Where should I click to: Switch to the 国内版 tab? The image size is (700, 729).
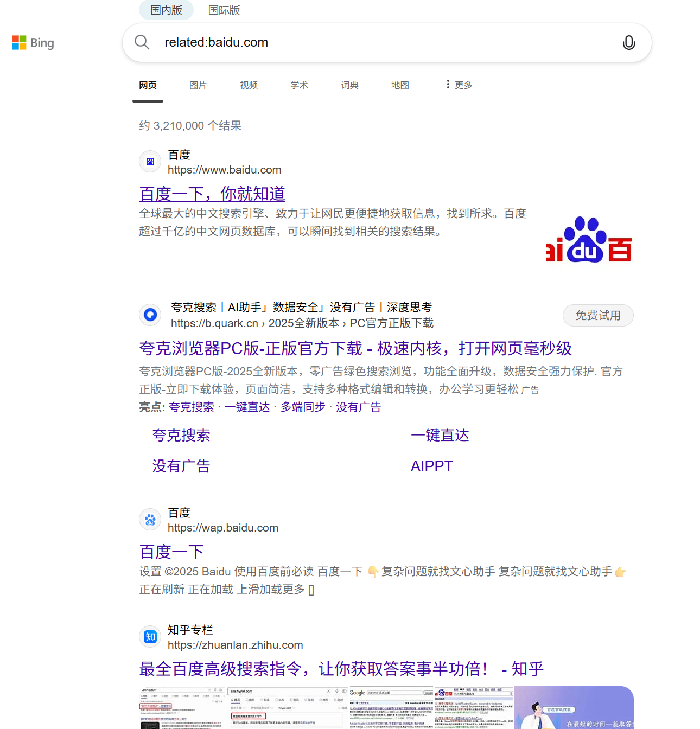click(x=166, y=10)
